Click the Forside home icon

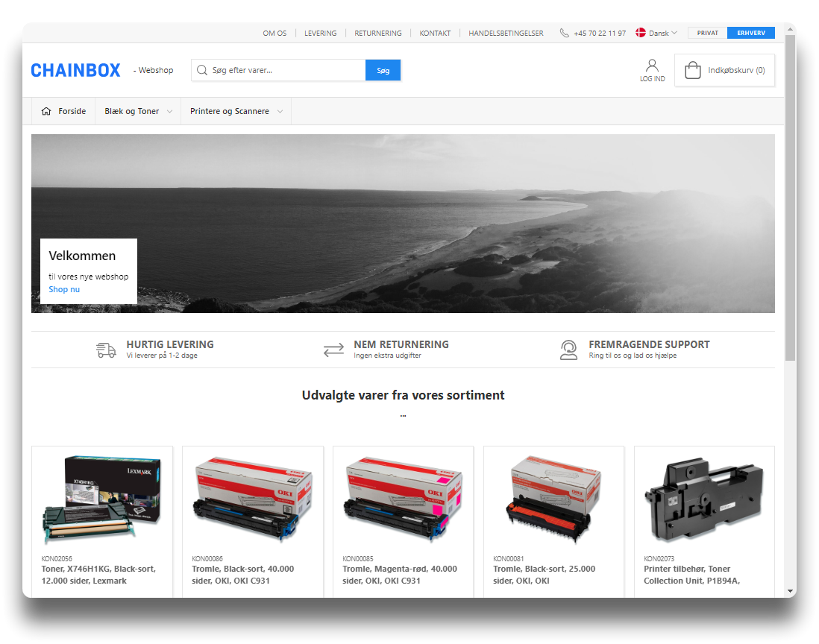point(46,111)
